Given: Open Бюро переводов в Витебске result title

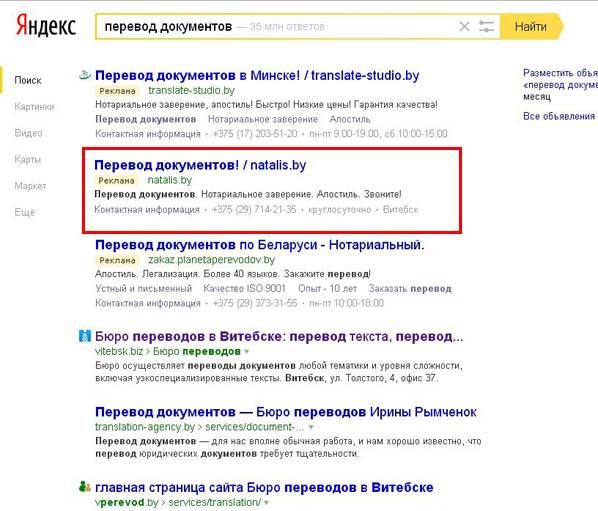Looking at the screenshot, I should [279, 336].
